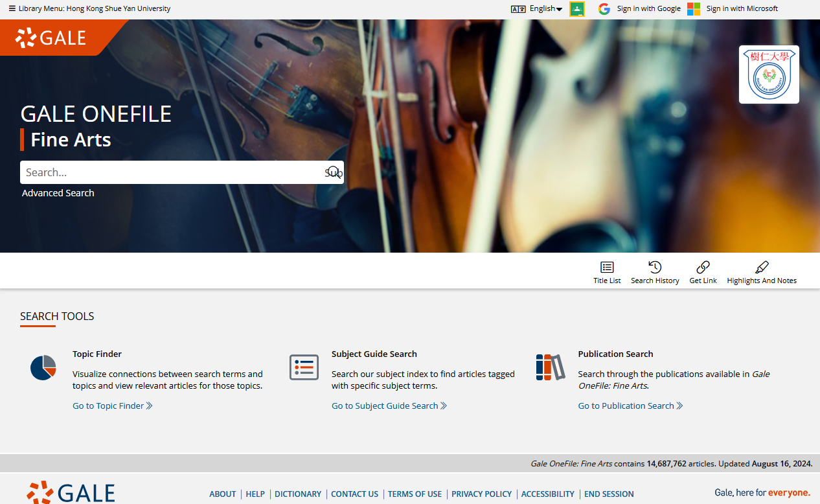The image size is (820, 504).
Task: Click the Publication Search books icon
Action: 551,367
